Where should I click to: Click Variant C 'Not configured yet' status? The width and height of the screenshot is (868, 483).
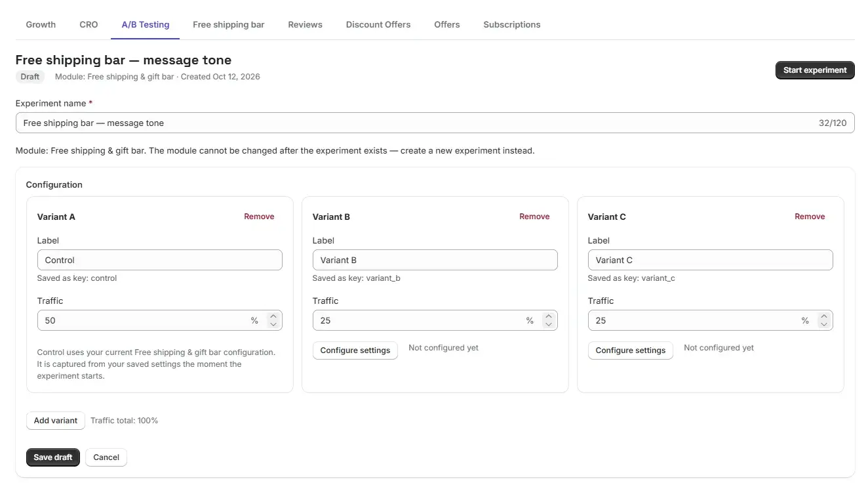[719, 348]
